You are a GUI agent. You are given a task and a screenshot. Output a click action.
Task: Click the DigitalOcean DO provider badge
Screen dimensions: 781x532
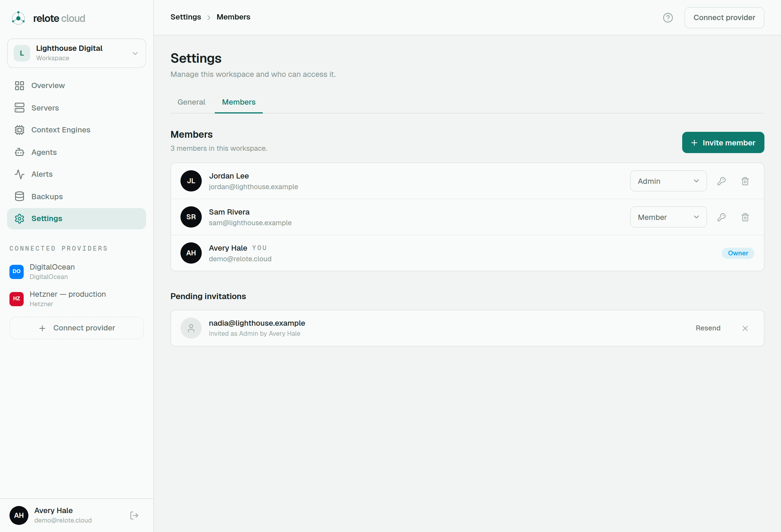pyautogui.click(x=17, y=272)
